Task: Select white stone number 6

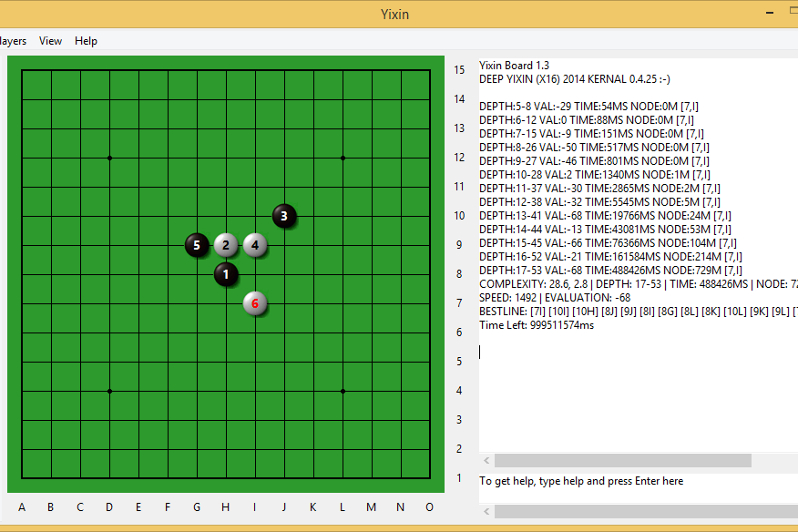Action: [255, 304]
